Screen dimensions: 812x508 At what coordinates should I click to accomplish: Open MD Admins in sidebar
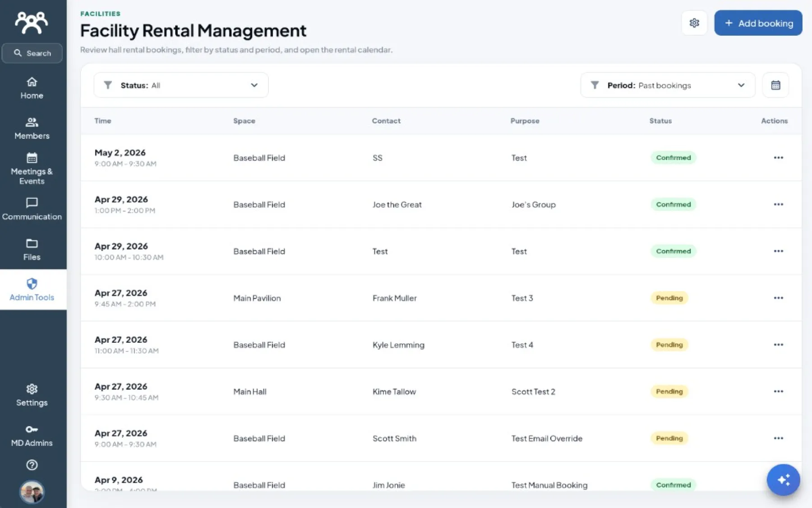click(32, 436)
